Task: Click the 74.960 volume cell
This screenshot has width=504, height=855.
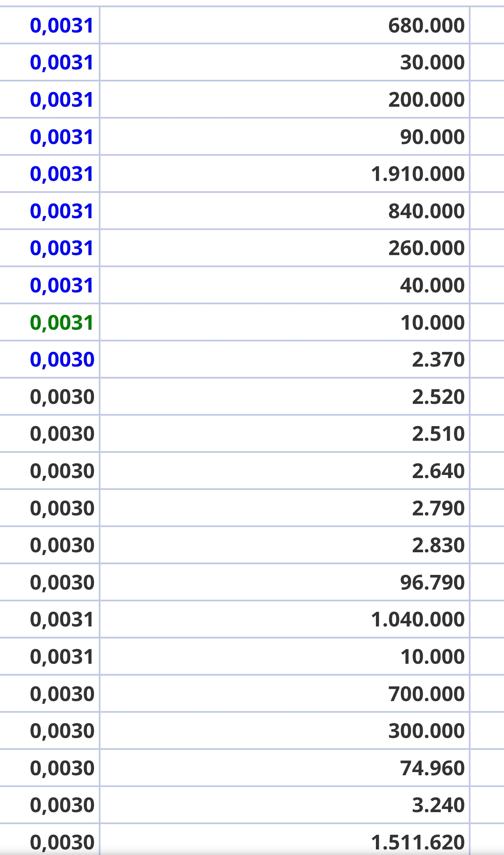Action: (432, 768)
